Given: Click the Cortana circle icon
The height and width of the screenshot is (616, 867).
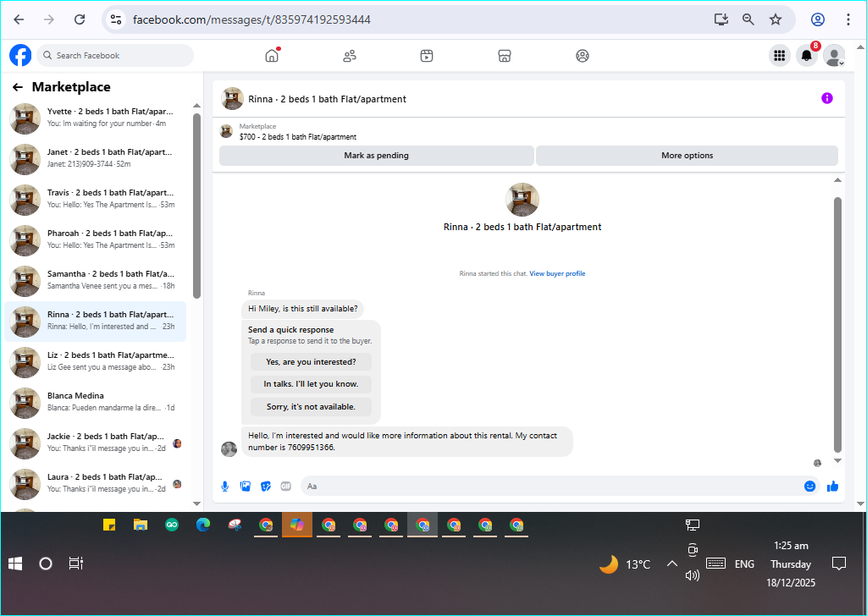Looking at the screenshot, I should point(46,564).
